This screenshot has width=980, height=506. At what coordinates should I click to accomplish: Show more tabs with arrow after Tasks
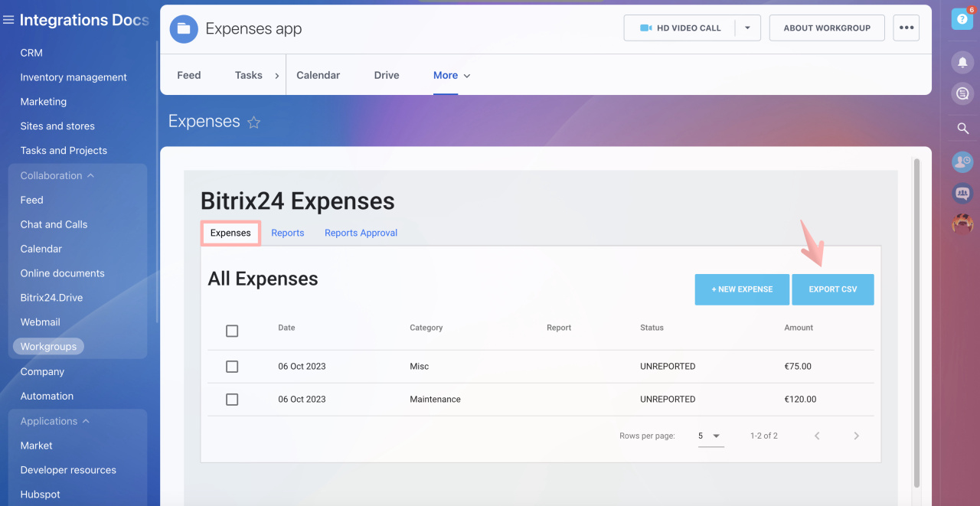click(277, 76)
